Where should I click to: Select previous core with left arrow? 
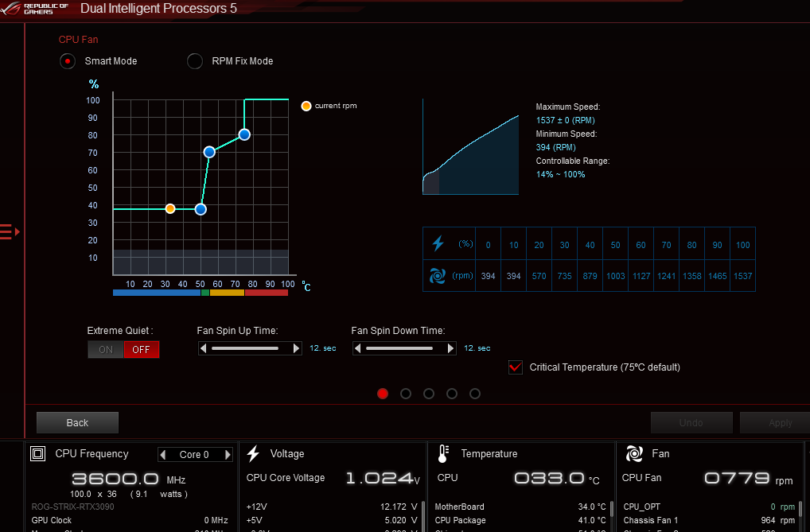coord(163,455)
